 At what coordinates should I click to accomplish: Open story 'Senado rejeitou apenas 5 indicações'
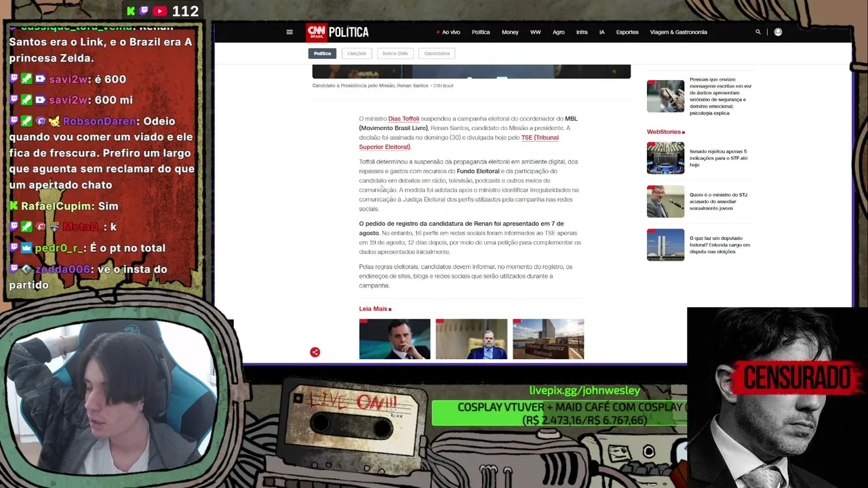[x=719, y=158]
